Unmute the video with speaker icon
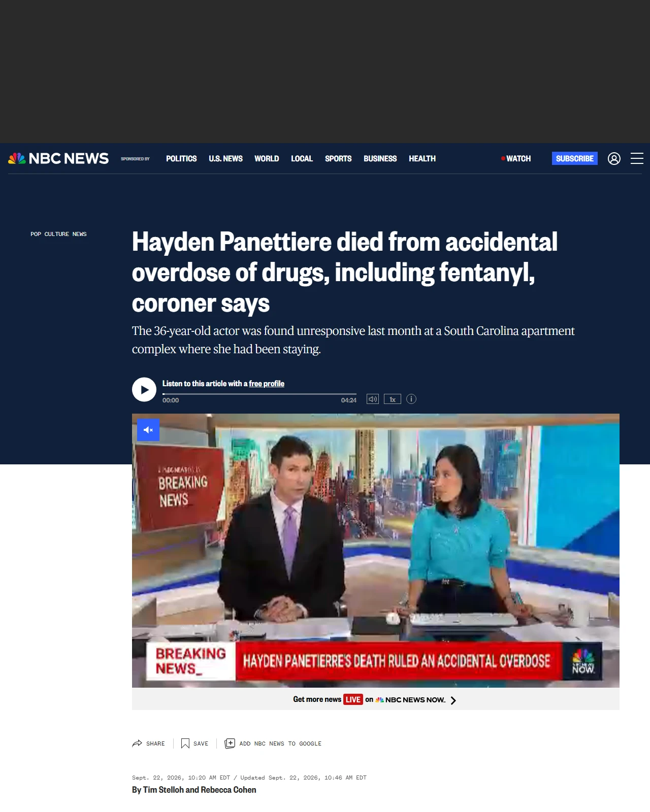The height and width of the screenshot is (812, 650). click(148, 430)
